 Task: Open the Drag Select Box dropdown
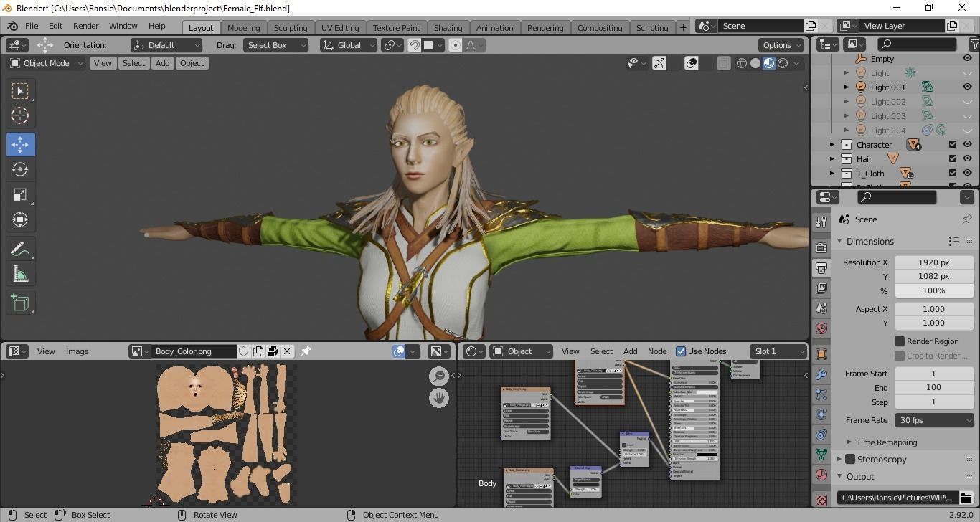[x=275, y=45]
